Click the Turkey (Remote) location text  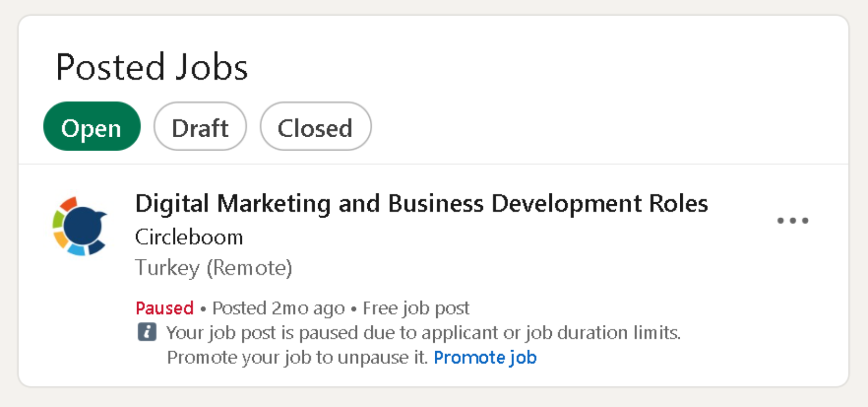[214, 267]
